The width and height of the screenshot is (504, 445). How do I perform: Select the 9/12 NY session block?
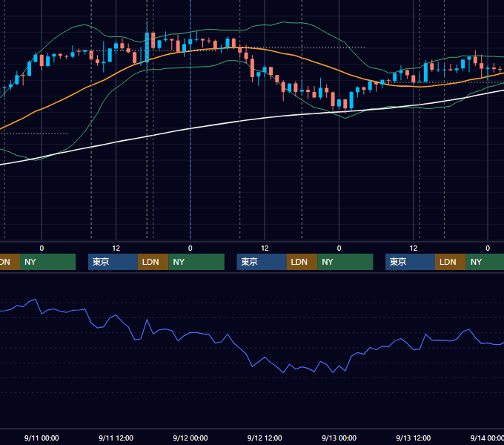pyautogui.click(x=345, y=262)
